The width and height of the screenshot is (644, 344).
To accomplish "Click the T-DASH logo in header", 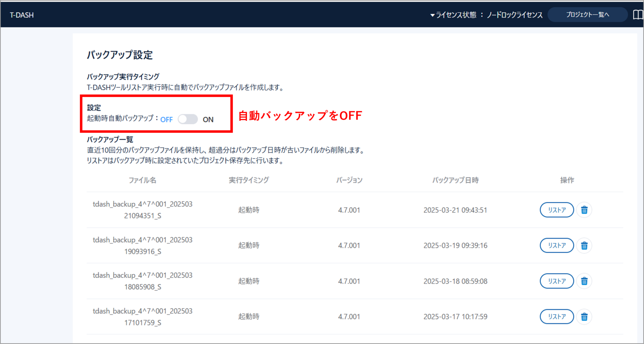I will click(22, 15).
